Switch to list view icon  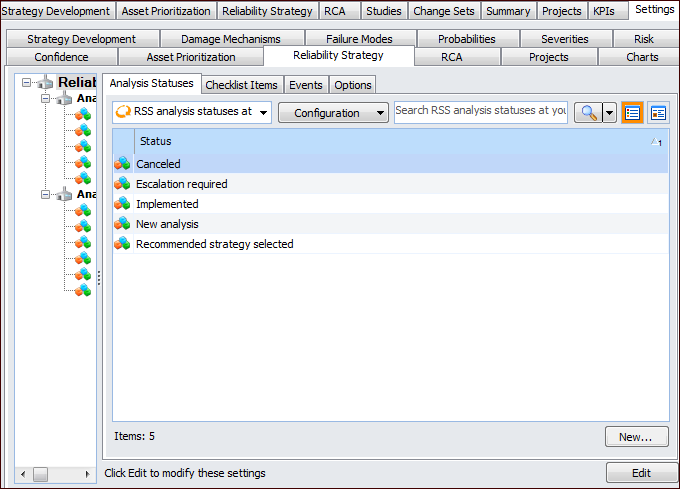[632, 113]
